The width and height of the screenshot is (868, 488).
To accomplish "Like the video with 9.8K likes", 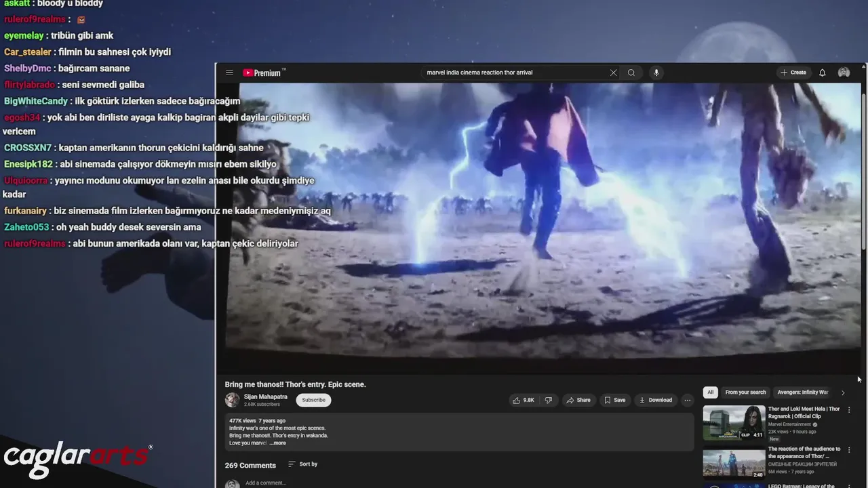I will tap(523, 400).
